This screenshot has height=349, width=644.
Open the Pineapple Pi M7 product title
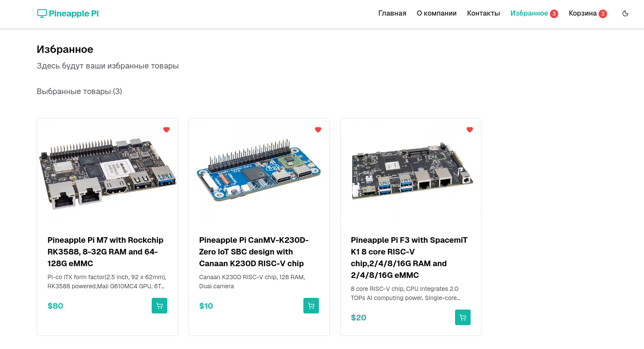tap(105, 252)
